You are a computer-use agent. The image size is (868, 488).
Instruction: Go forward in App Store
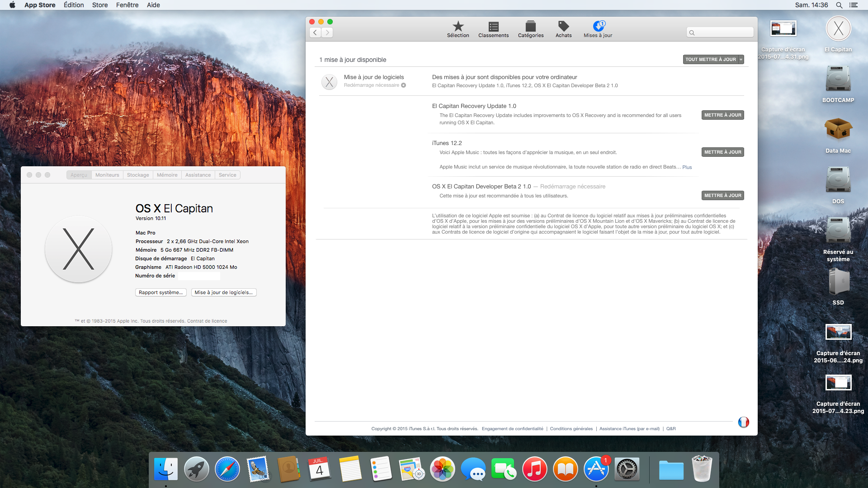pos(327,33)
